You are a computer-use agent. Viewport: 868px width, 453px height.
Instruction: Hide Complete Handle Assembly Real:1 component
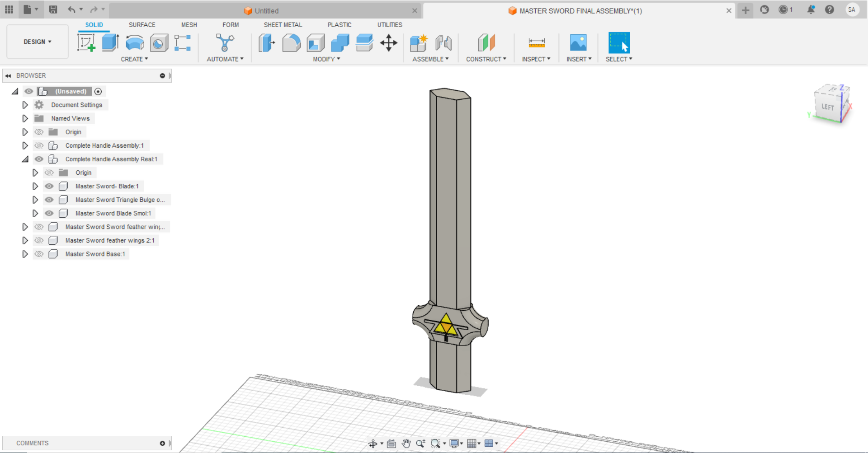click(x=39, y=159)
